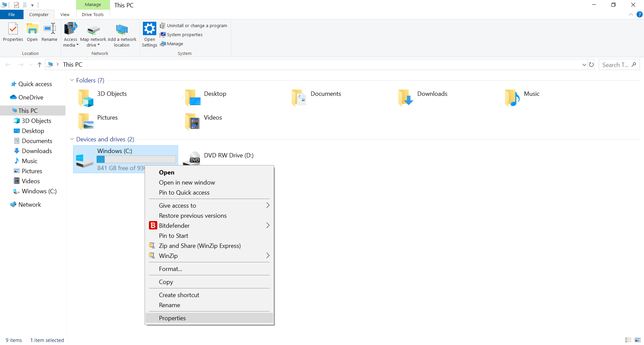644x345 pixels.
Task: Open the Map network drive tool
Action: [x=93, y=34]
